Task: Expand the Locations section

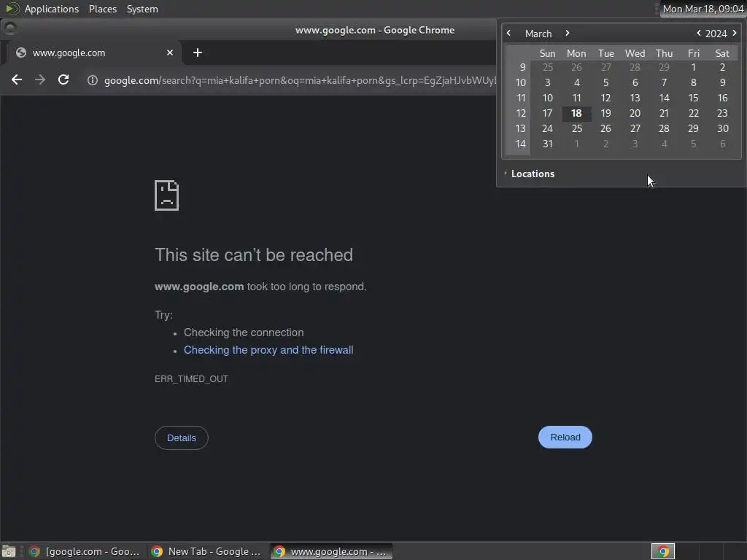Action: click(x=530, y=174)
